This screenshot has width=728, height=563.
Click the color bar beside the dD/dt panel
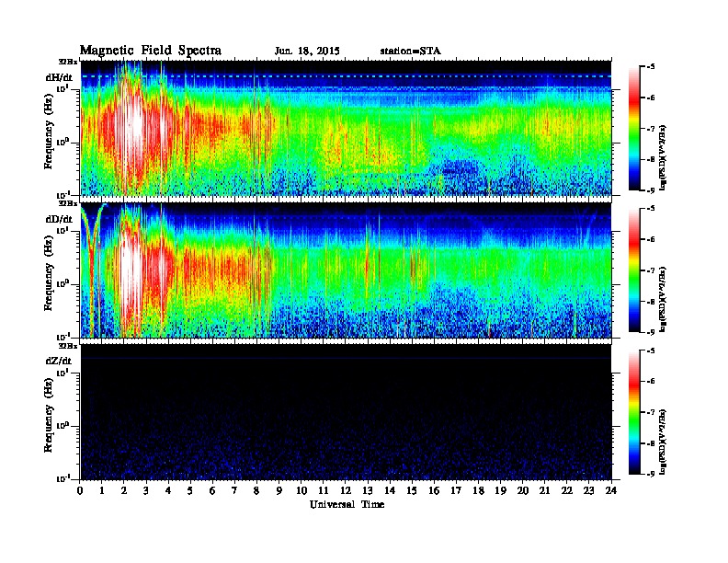[633, 270]
